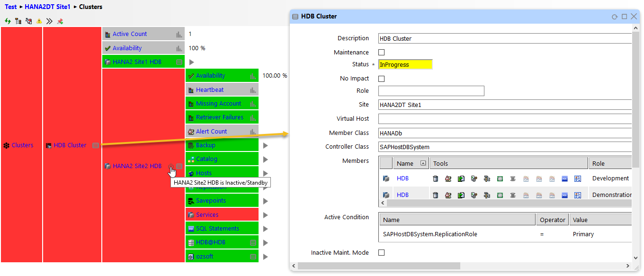Screen dimensions: 644x276
Task: Click network tree tool in Demonstration row
Action: click(x=487, y=195)
